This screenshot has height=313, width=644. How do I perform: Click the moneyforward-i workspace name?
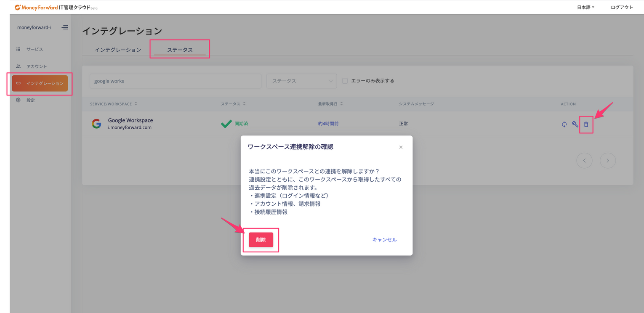[34, 27]
